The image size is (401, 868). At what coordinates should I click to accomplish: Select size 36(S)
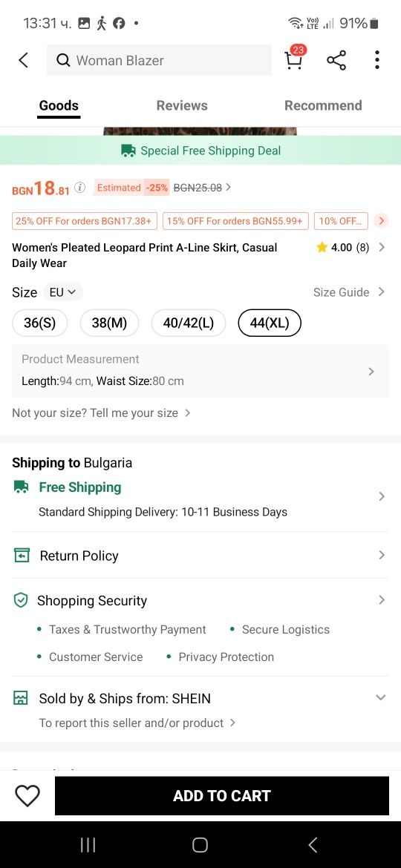pyautogui.click(x=40, y=323)
